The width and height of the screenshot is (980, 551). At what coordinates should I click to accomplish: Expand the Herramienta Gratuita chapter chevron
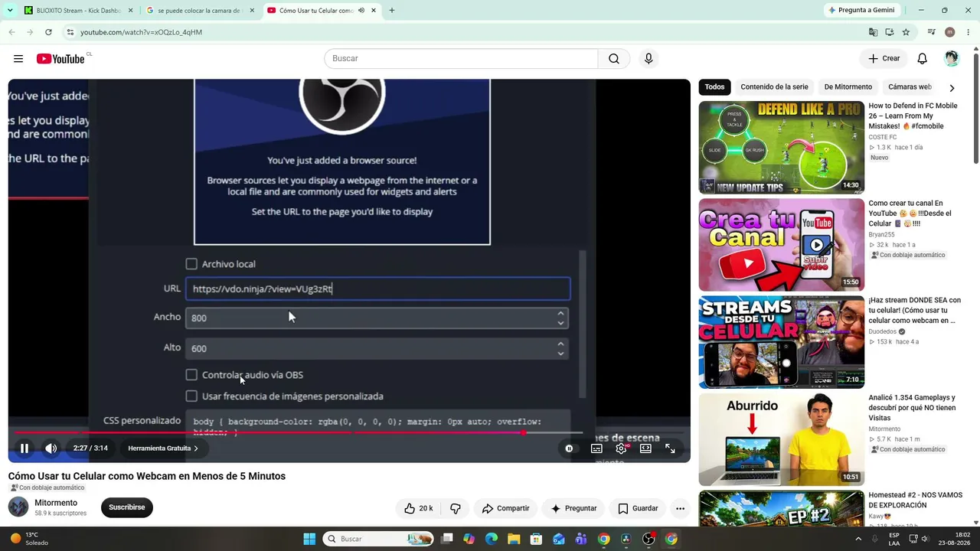point(196,448)
